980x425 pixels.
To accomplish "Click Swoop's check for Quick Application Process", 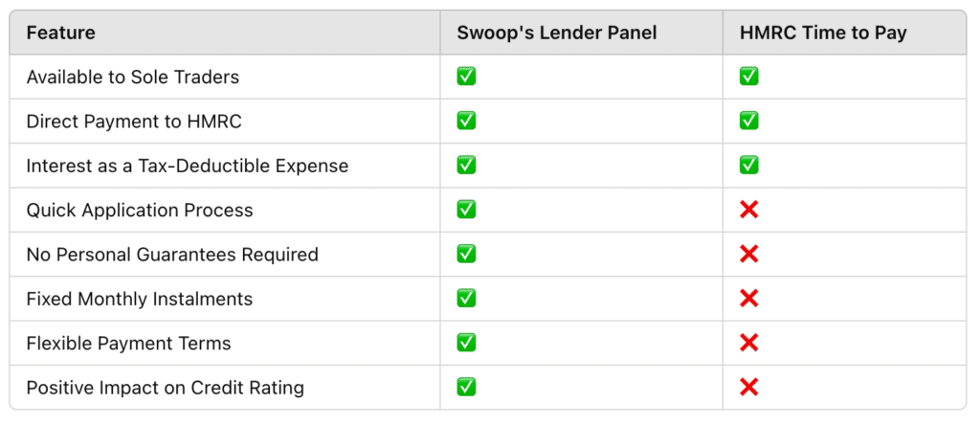I will point(466,210).
